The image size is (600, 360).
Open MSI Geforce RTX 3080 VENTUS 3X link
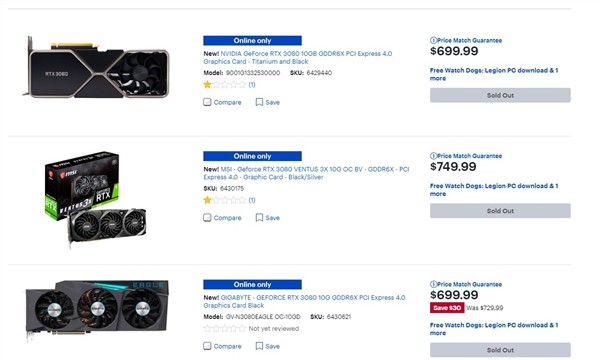tap(306, 173)
